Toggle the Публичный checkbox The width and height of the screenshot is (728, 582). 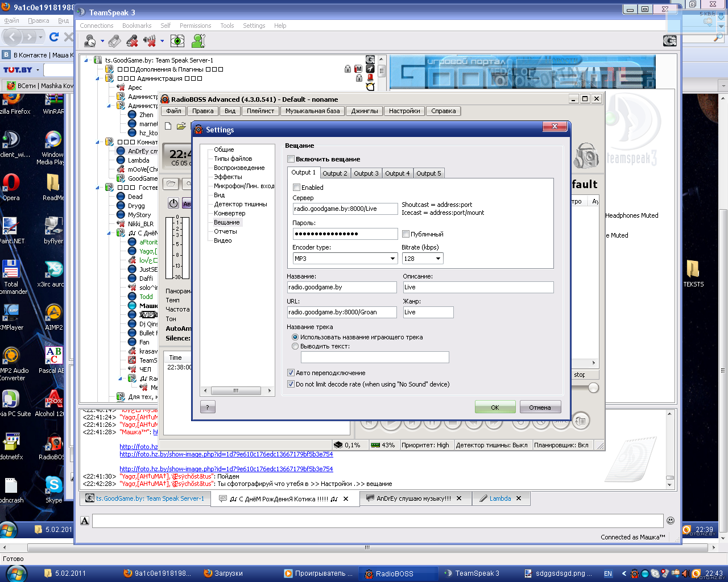(x=406, y=234)
